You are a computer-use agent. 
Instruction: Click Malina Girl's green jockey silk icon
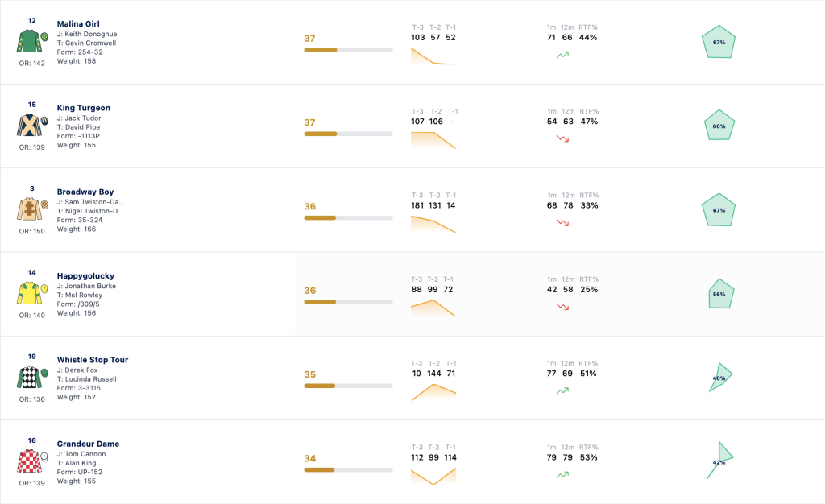point(32,41)
